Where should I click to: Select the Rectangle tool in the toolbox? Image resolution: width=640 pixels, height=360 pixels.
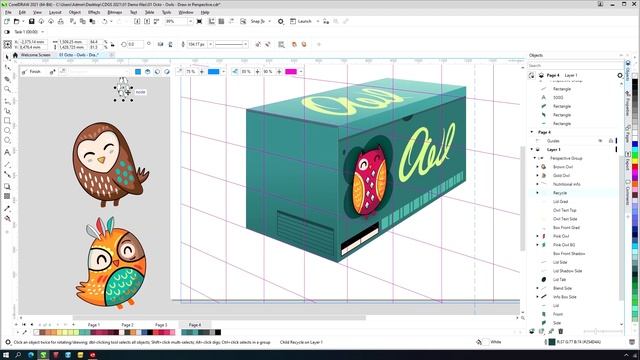coord(7,121)
